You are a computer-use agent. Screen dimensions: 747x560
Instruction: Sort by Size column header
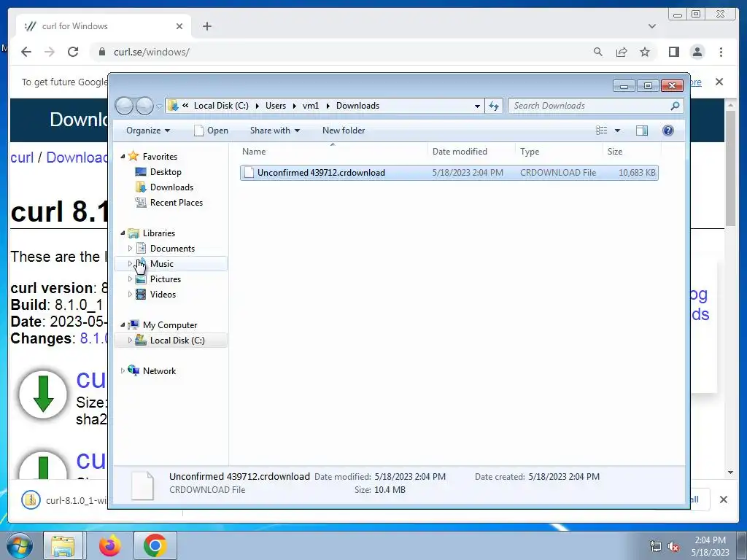632,152
